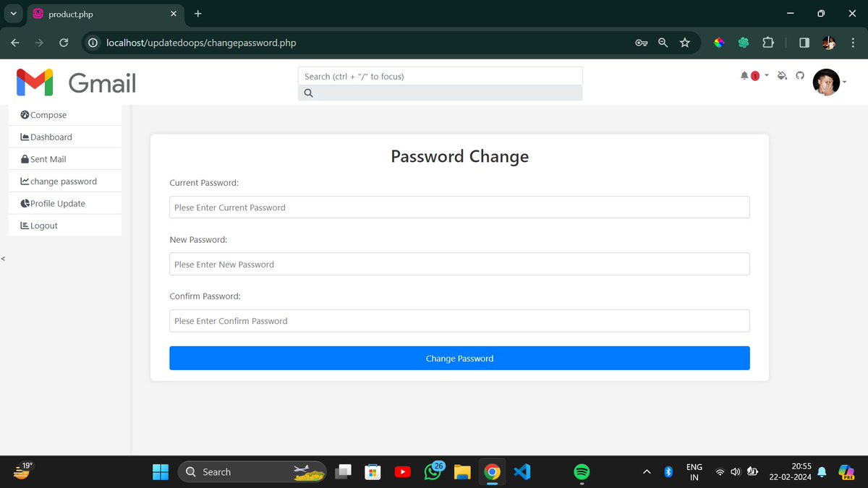Click the browser back arrow
Viewport: 868px width, 488px height.
tap(15, 43)
